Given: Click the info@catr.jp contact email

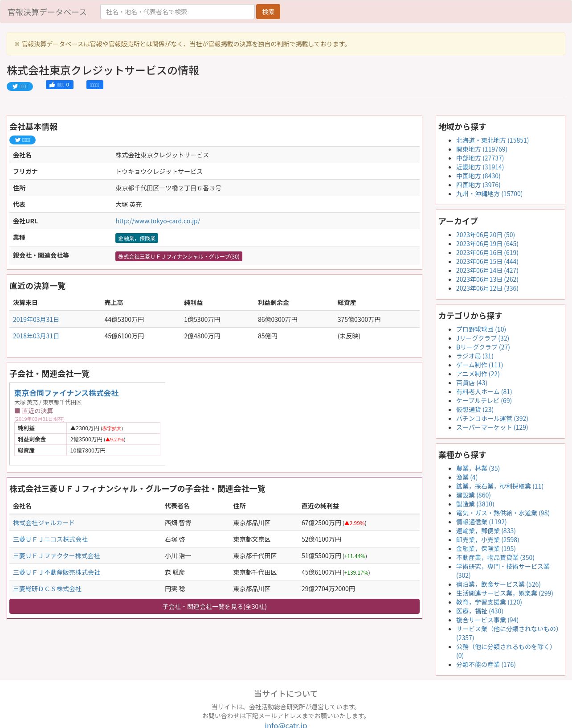Looking at the screenshot, I should 286,725.
